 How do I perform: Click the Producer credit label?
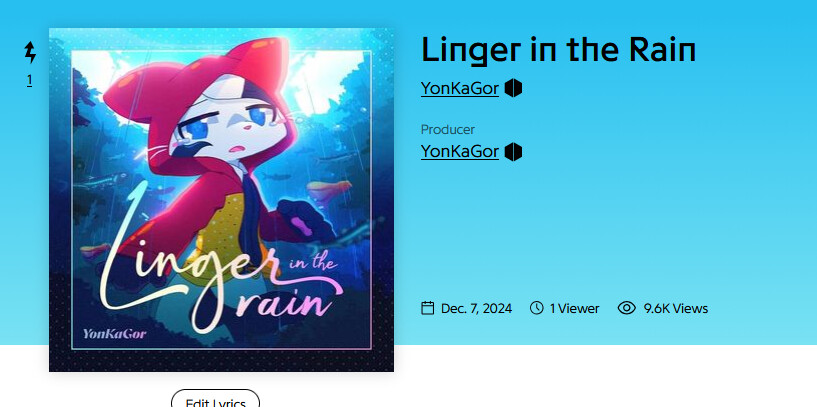coord(448,129)
